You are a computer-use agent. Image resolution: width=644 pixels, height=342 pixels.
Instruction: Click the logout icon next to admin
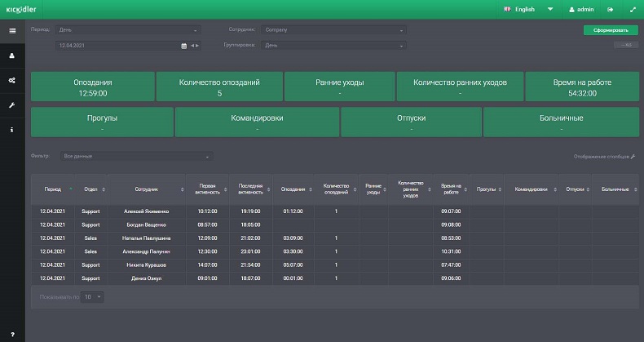pos(610,10)
